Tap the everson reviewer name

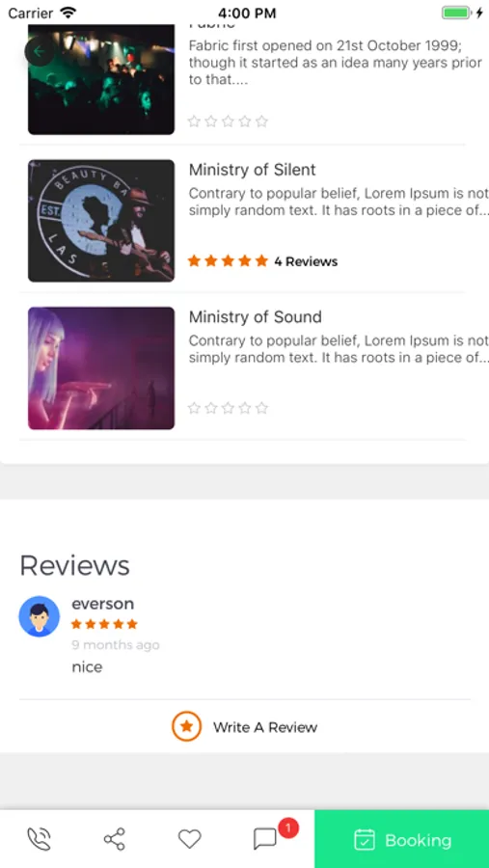tap(102, 604)
